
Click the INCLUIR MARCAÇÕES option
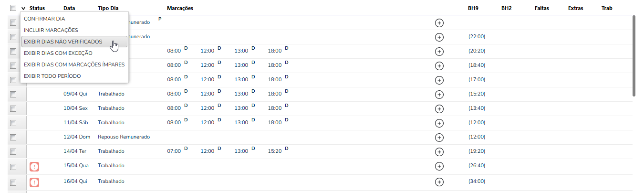(51, 30)
